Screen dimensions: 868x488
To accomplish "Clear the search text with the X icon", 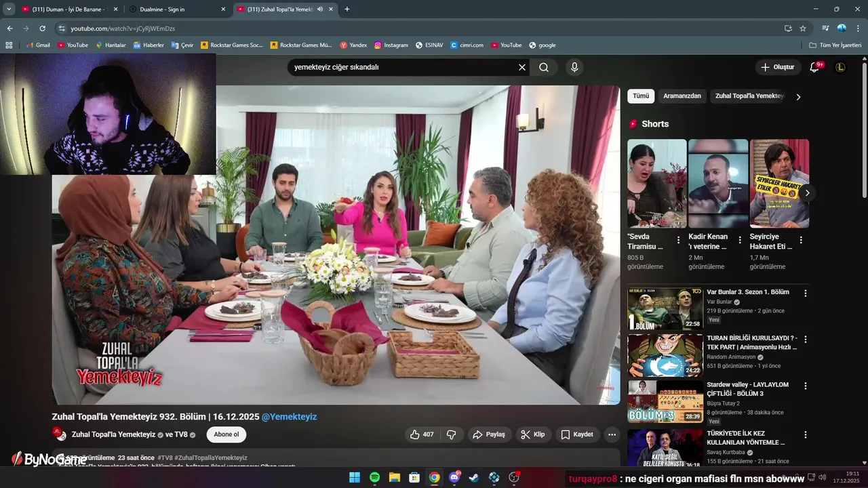I will (x=522, y=67).
